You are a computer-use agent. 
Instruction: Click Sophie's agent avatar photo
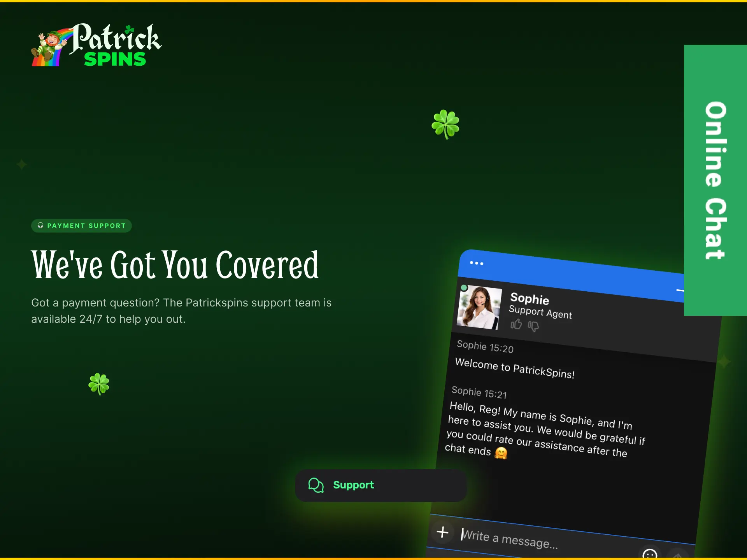[479, 307]
